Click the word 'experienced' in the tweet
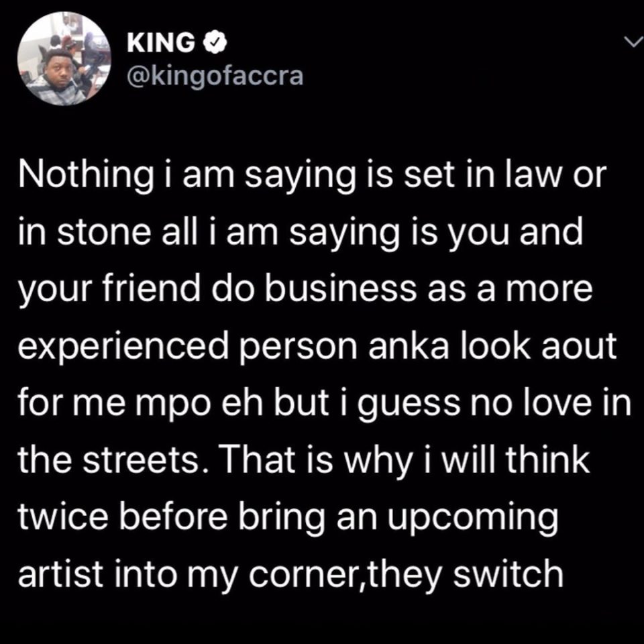 pyautogui.click(x=123, y=347)
